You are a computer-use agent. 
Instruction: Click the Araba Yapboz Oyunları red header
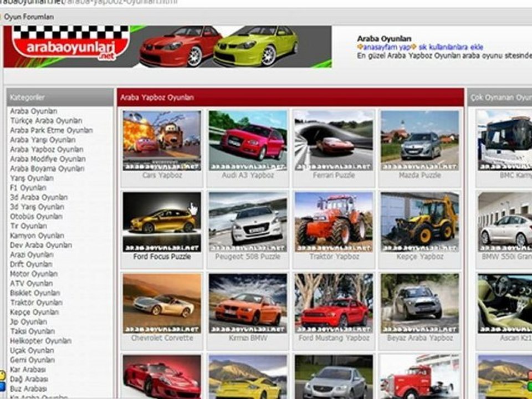(x=290, y=98)
